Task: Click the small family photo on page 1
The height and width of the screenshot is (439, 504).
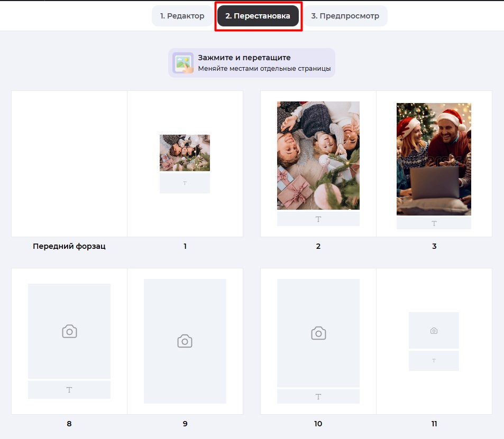Action: (x=185, y=152)
